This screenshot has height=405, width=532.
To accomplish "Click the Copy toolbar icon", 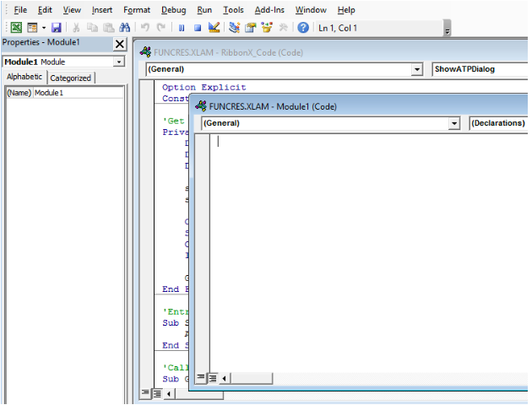I will pyautogui.click(x=92, y=28).
